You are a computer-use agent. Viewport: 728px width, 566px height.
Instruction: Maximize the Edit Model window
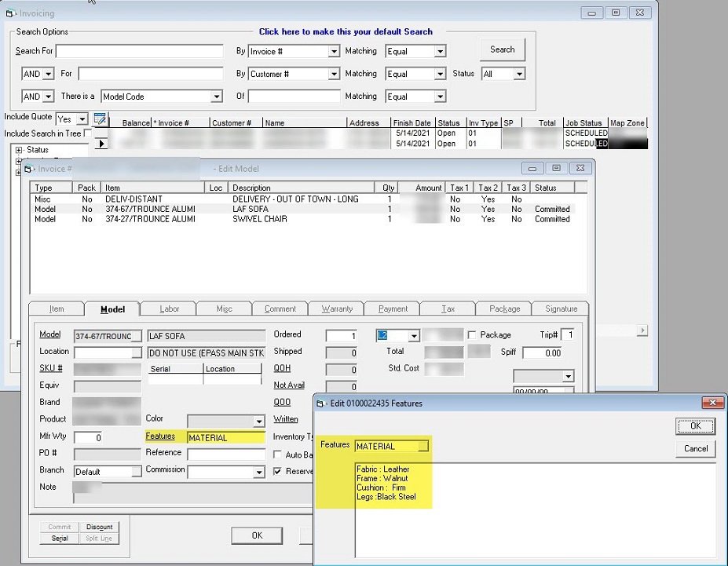(556, 168)
